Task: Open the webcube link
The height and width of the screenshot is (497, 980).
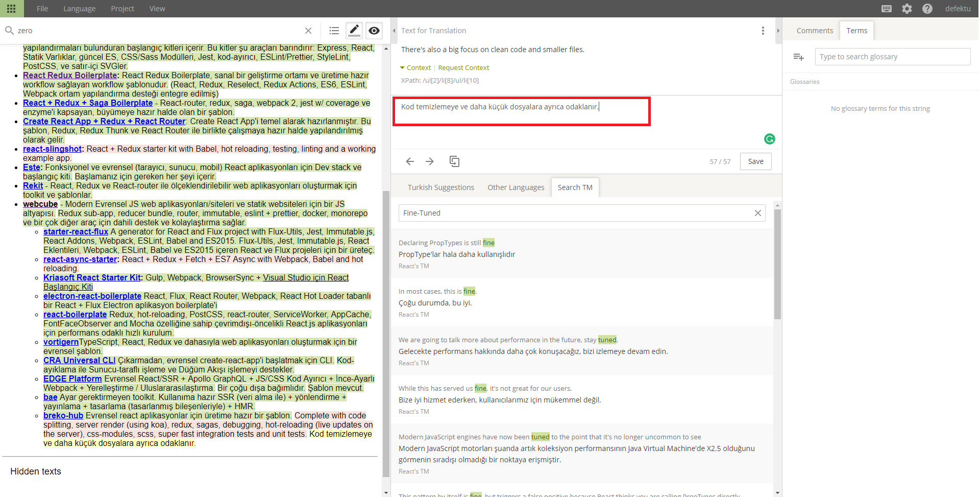Action: [40, 204]
